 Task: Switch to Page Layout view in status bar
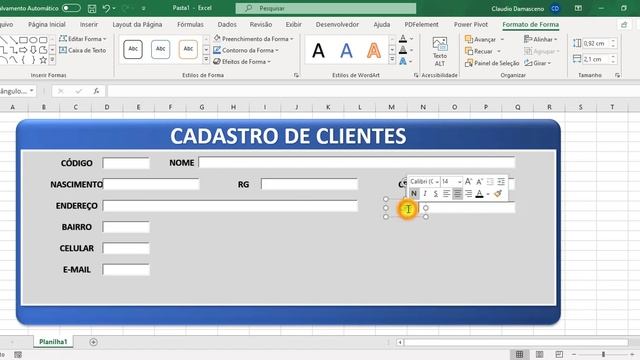(x=539, y=354)
